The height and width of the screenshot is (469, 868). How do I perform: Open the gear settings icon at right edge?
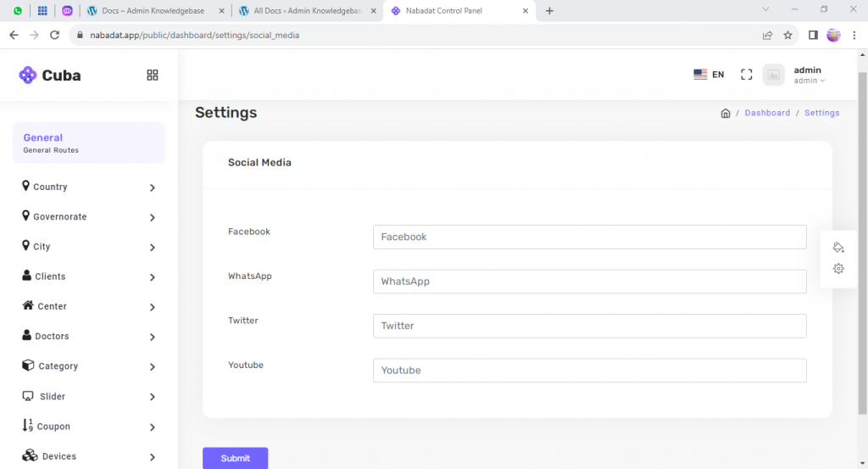[x=838, y=269]
